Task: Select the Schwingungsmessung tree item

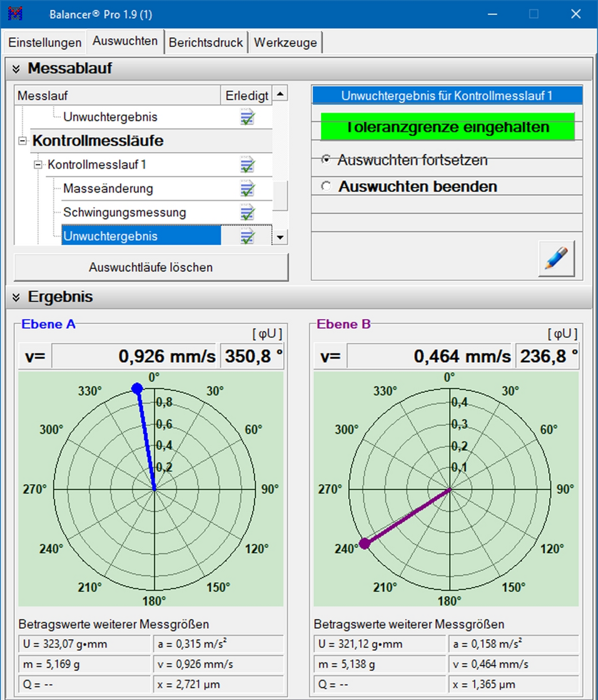Action: click(x=124, y=213)
